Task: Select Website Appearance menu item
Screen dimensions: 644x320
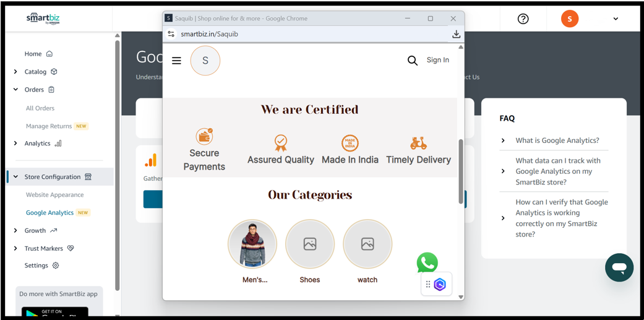Action: (x=54, y=194)
